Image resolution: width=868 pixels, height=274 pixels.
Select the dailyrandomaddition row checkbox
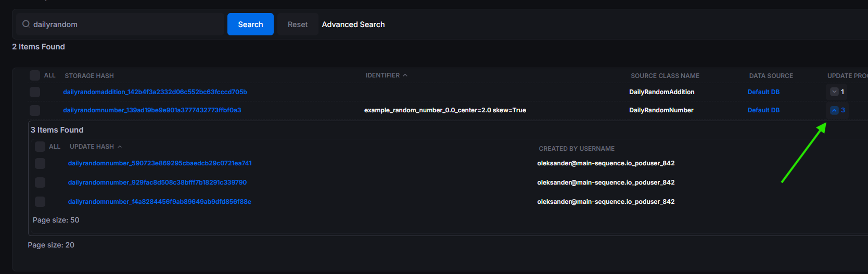35,92
